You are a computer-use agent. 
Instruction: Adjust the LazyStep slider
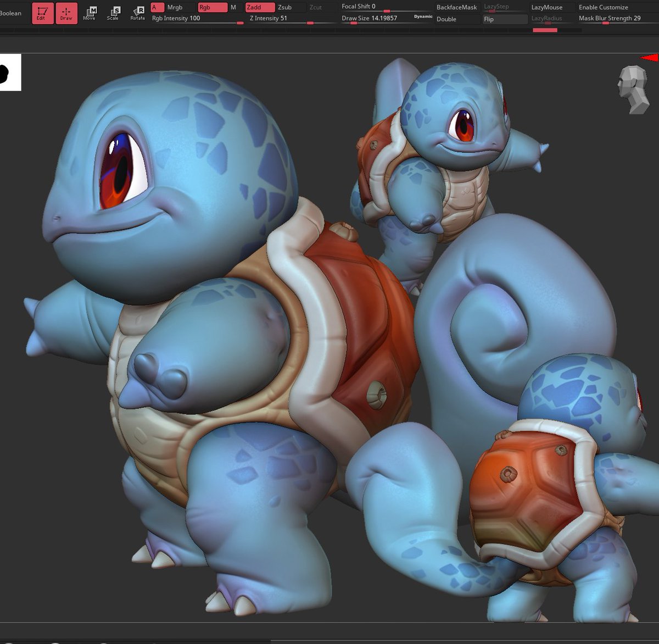point(505,7)
